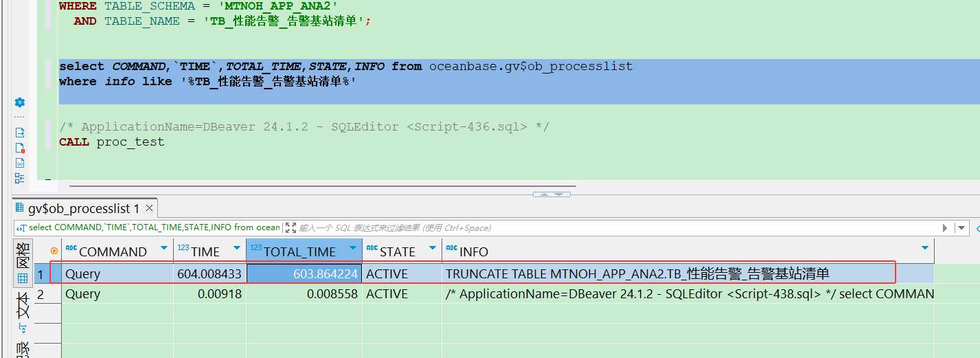Open the COMMAND column filter dropdown
This screenshot has width=980, height=358.
coord(163,248)
